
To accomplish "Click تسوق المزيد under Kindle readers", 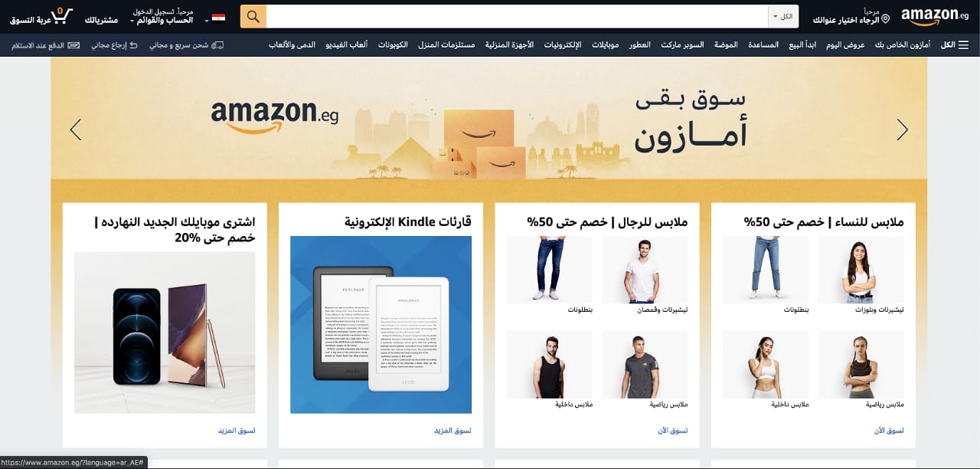I will (452, 431).
